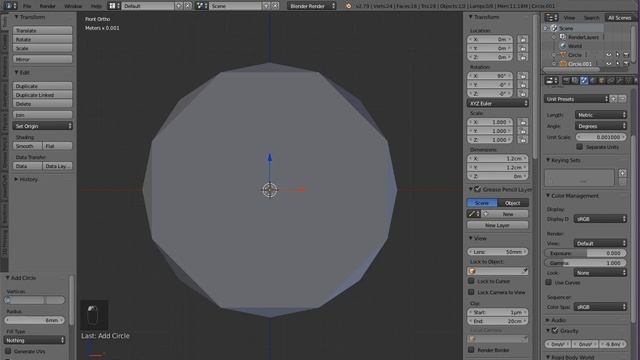Open the properties editor type selector

pyautogui.click(x=551, y=81)
